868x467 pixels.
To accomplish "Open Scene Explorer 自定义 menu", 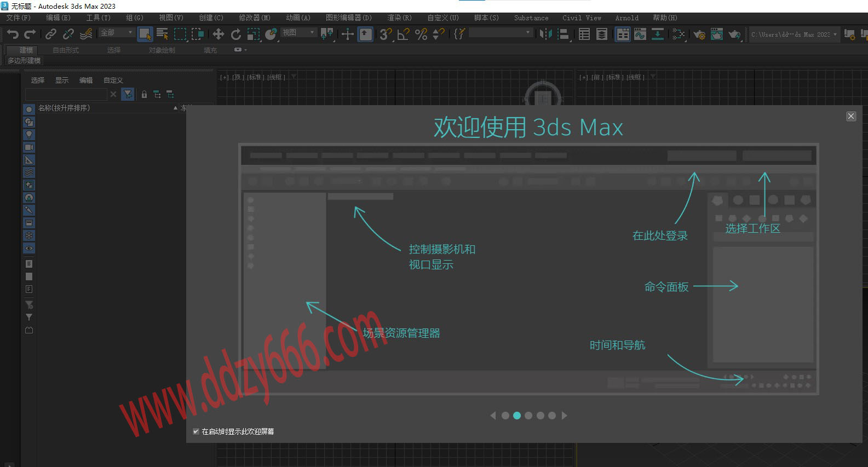I will click(113, 80).
